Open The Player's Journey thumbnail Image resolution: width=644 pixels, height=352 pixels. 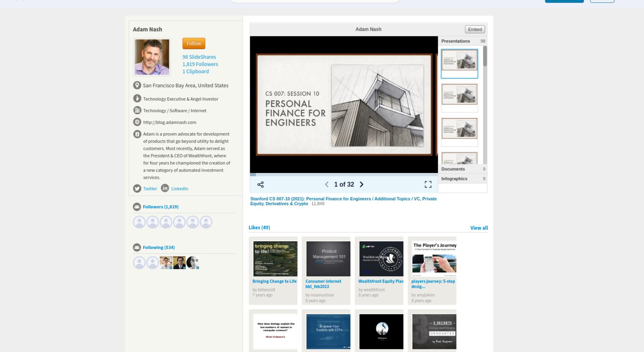point(434,259)
